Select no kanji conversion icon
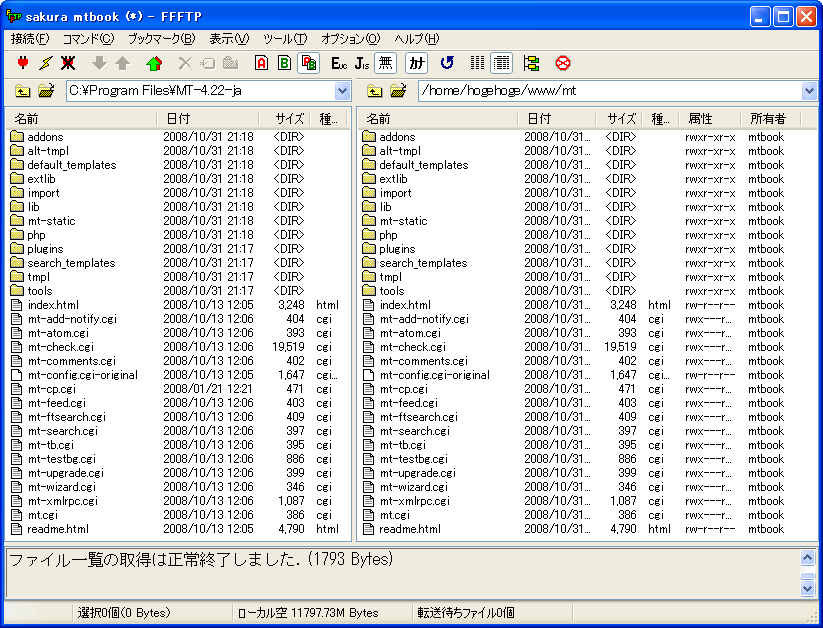This screenshot has height=628, width=823. tap(386, 63)
